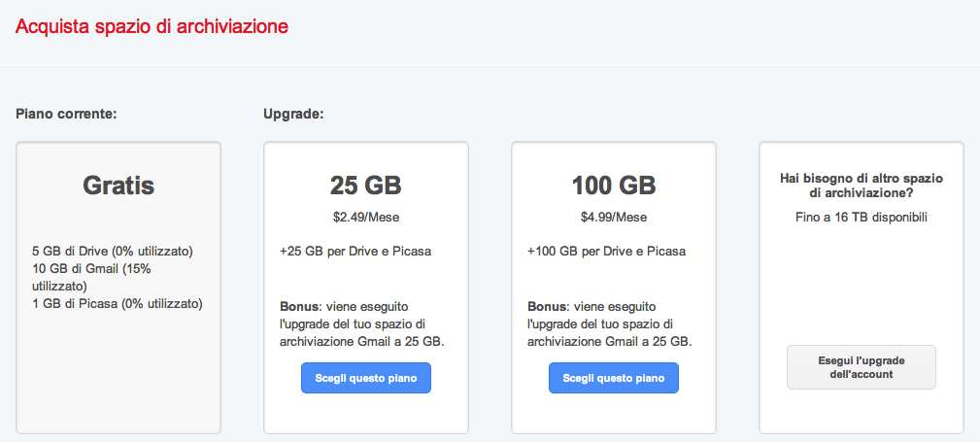Click the $4.99/Mese price text
The width and height of the screenshot is (980, 442).
click(x=613, y=217)
